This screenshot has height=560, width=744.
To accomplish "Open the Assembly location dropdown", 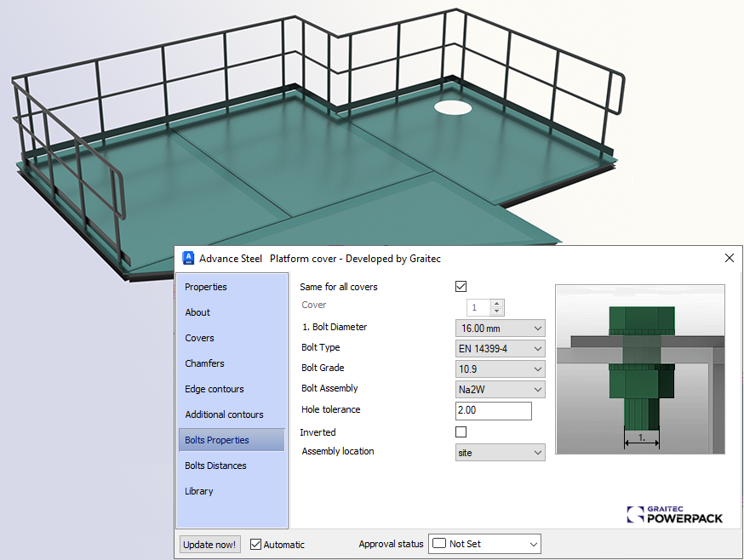I will coord(500,453).
